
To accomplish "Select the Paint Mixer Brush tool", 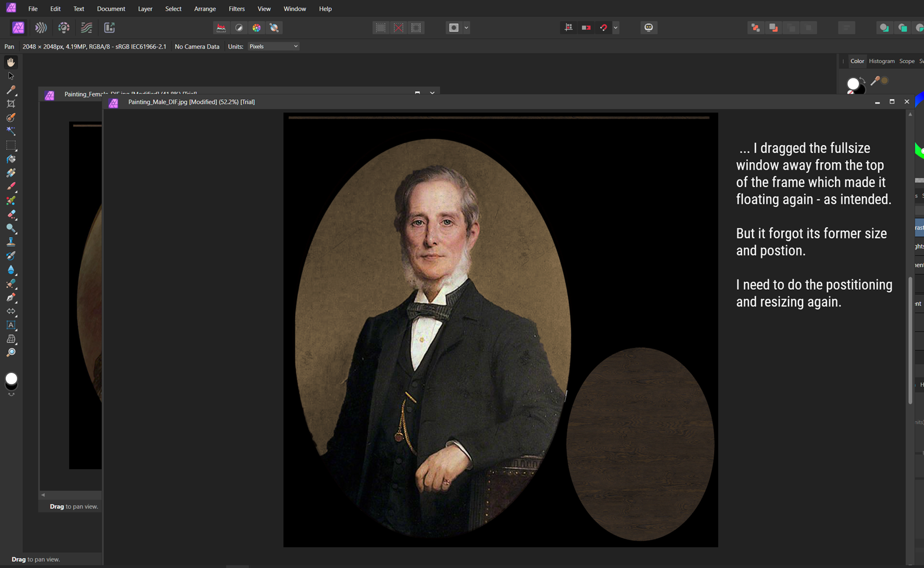I will (10, 200).
